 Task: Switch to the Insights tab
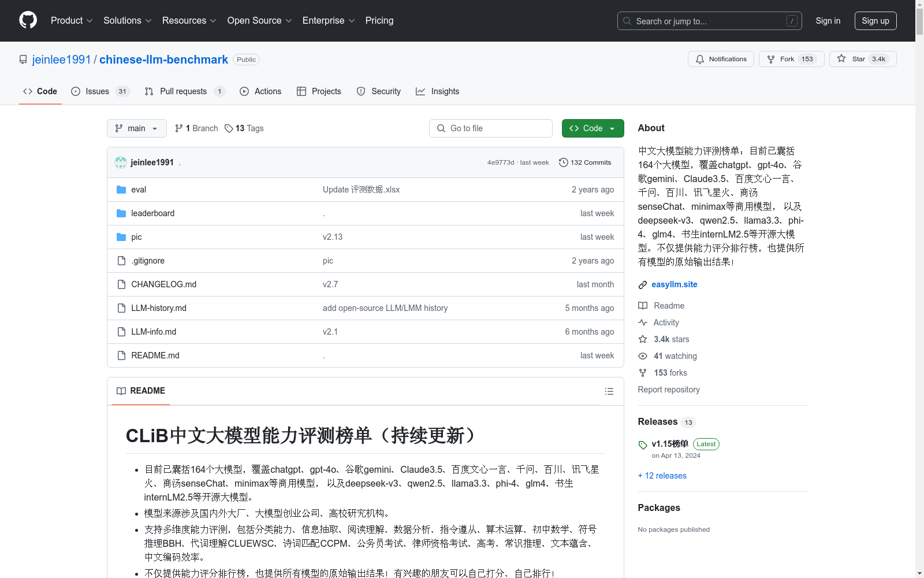[438, 91]
